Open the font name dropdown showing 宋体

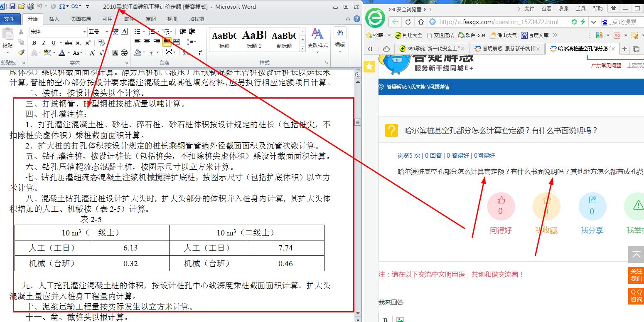84,32
